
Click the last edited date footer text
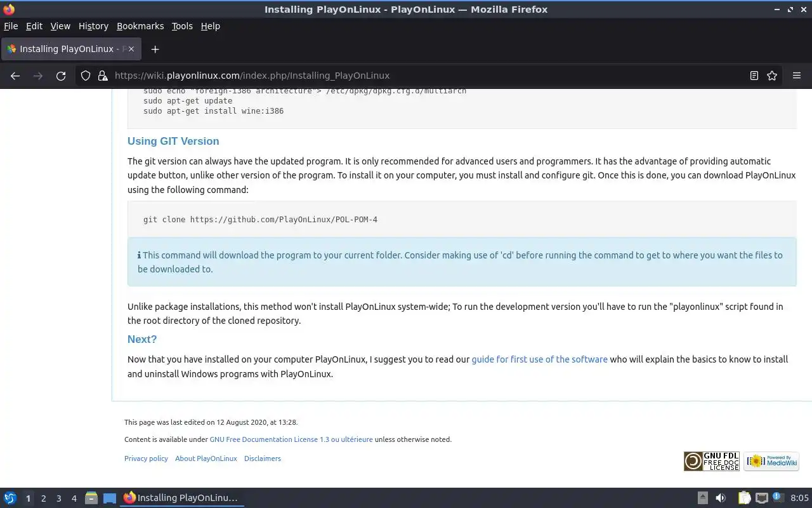point(211,422)
